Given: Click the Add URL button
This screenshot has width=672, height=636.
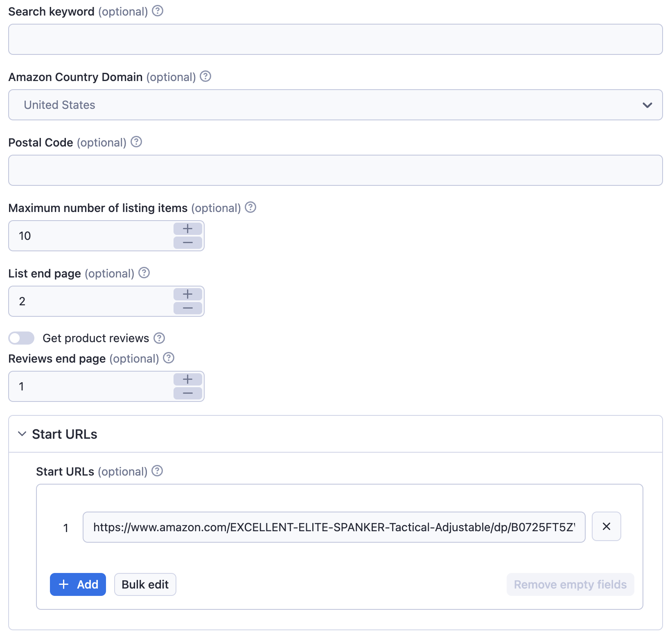Looking at the screenshot, I should click(78, 584).
